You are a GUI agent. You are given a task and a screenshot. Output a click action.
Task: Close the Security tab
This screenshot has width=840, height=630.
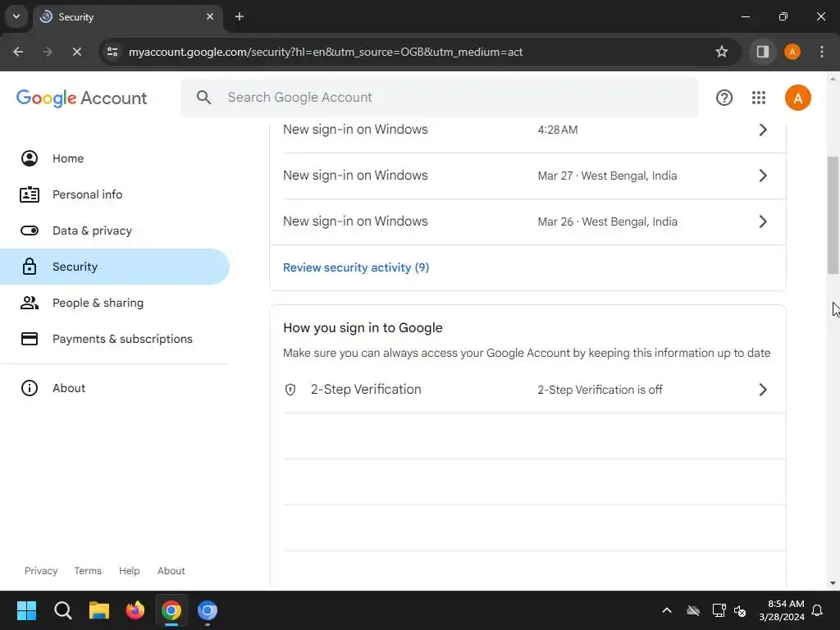pyautogui.click(x=210, y=16)
